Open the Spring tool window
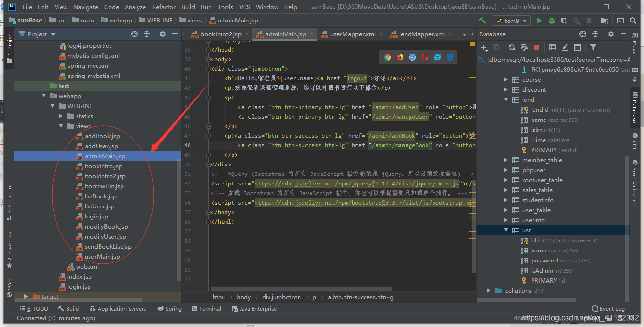The image size is (644, 327). pyautogui.click(x=169, y=309)
